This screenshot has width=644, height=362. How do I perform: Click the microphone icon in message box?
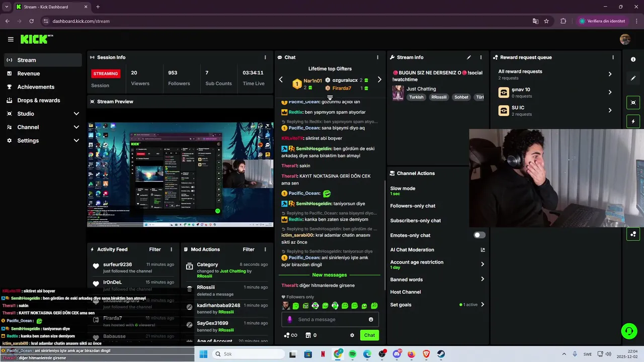coord(289,319)
